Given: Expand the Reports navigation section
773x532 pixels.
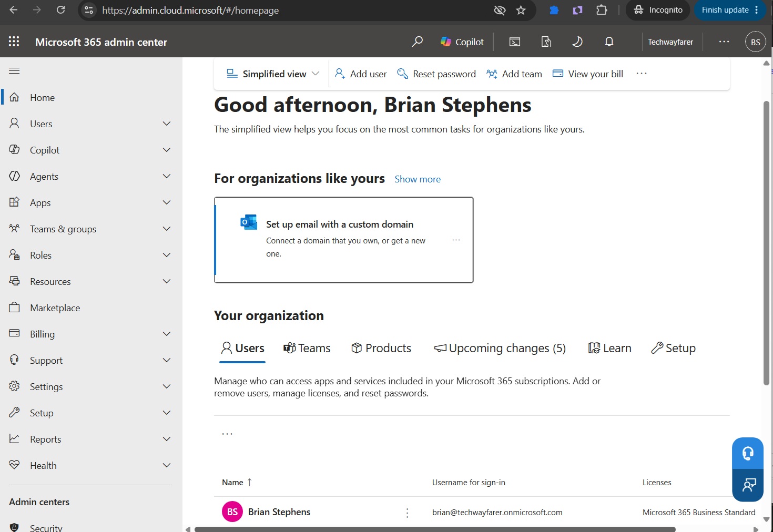Looking at the screenshot, I should coord(167,439).
